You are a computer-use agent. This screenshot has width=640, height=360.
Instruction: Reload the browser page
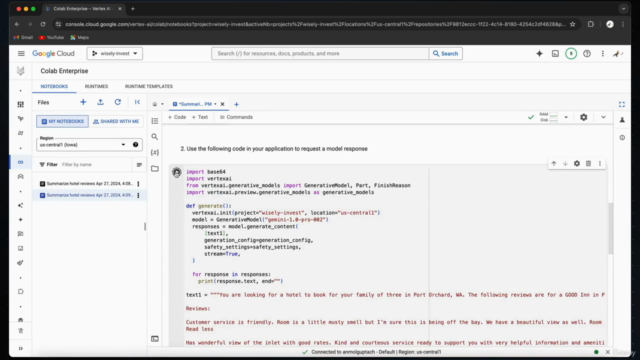click(43, 24)
